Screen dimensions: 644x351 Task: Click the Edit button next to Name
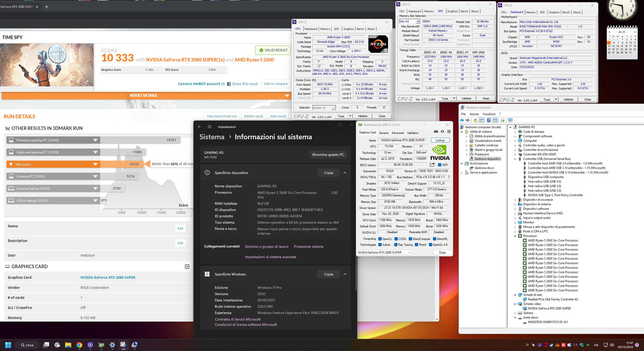180,228
